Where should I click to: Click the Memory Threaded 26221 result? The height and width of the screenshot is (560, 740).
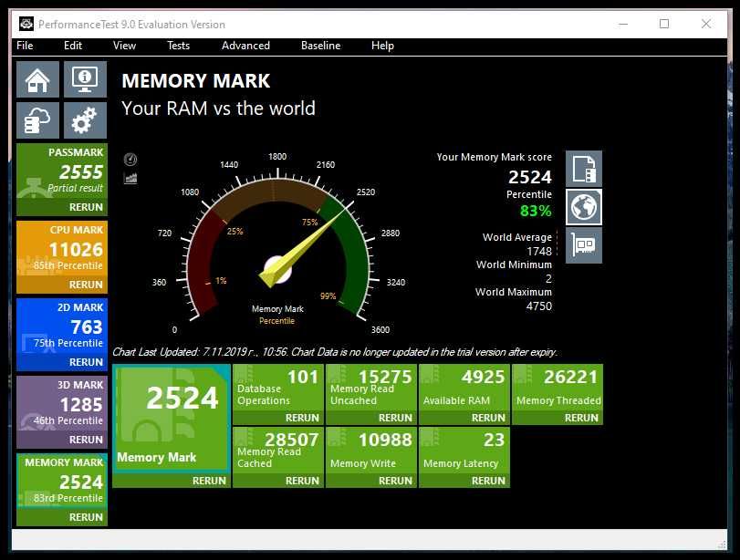tap(558, 388)
